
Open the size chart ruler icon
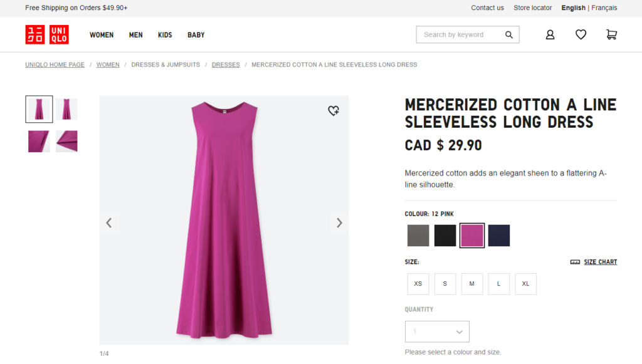[x=575, y=262]
